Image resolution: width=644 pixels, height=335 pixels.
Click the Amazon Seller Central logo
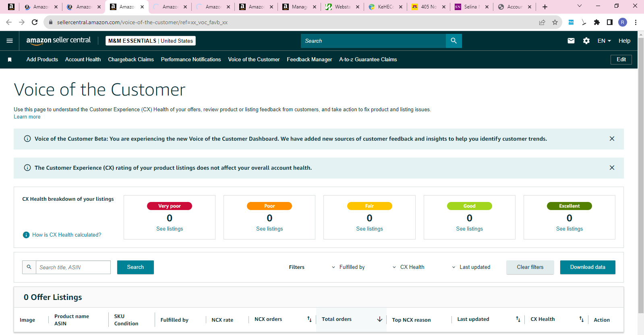58,40
